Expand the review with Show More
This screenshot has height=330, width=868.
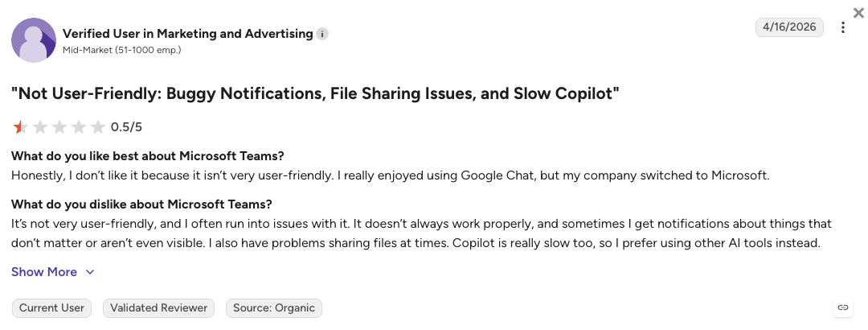pos(43,272)
